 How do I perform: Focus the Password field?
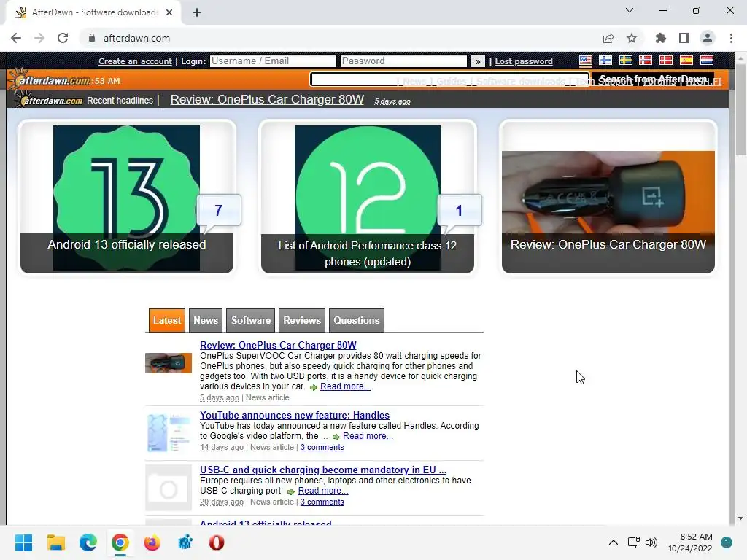point(403,61)
